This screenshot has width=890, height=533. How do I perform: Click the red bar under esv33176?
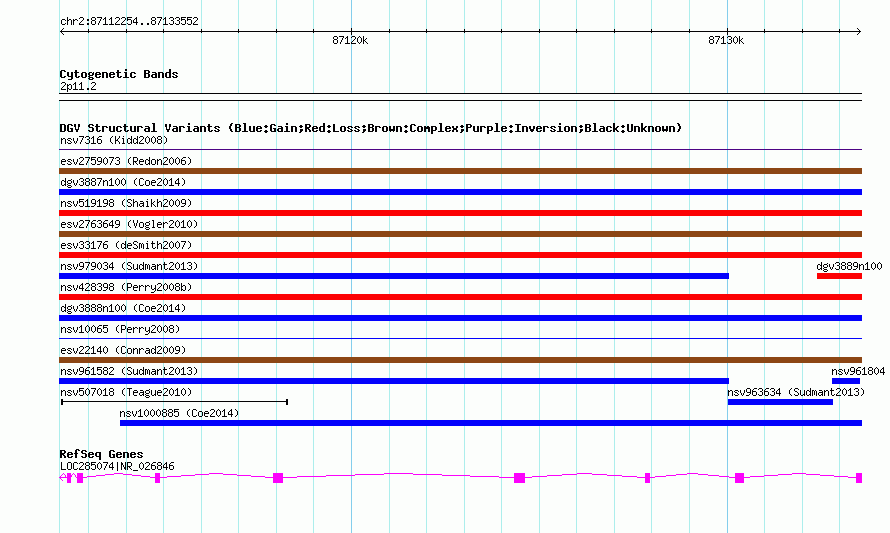[x=460, y=255]
